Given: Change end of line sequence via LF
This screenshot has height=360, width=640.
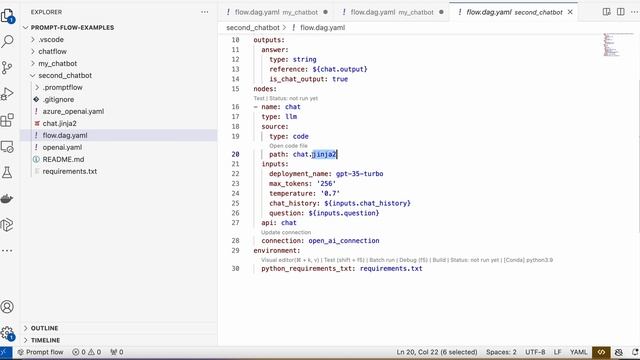Looking at the screenshot, I should pos(558,352).
